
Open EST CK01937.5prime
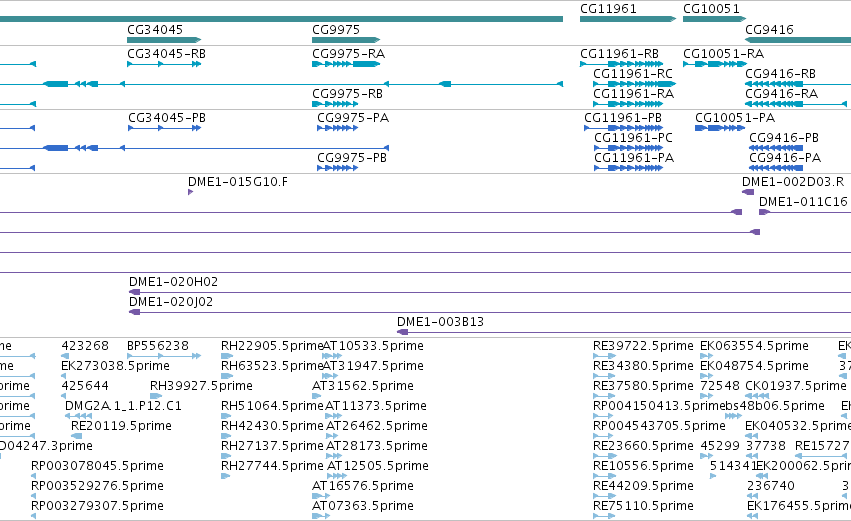pos(796,386)
